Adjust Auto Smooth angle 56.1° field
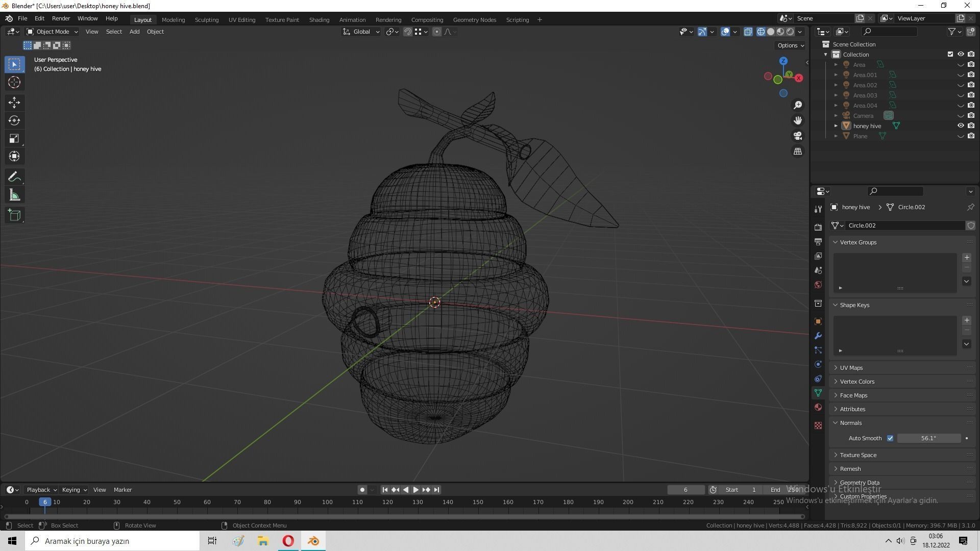Screen dimensions: 980x551 928,438
